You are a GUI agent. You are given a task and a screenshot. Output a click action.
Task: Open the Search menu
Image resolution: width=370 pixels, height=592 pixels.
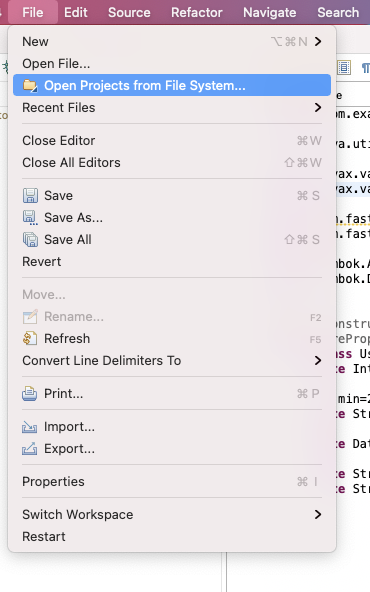338,12
